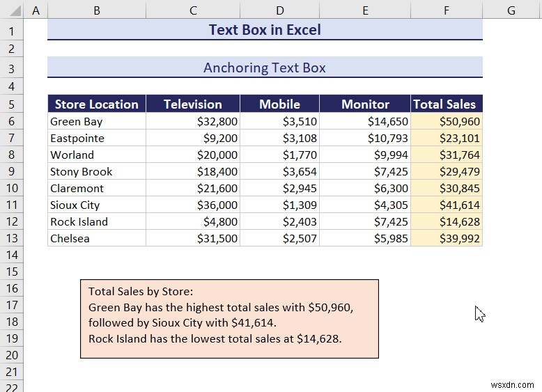The width and height of the screenshot is (542, 392).
Task: Select the 'Sioux City' cell
Action: [97, 205]
